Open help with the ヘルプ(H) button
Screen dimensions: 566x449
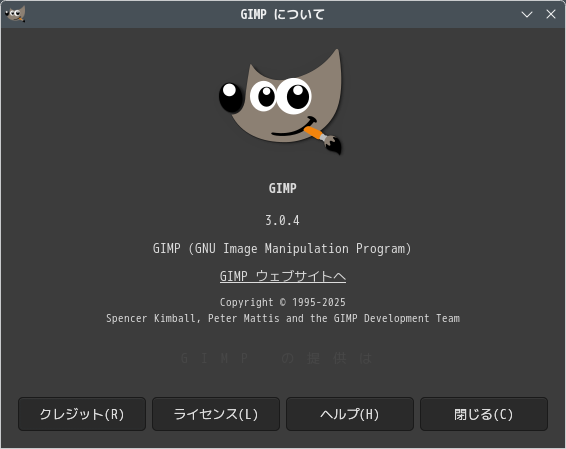click(x=350, y=414)
